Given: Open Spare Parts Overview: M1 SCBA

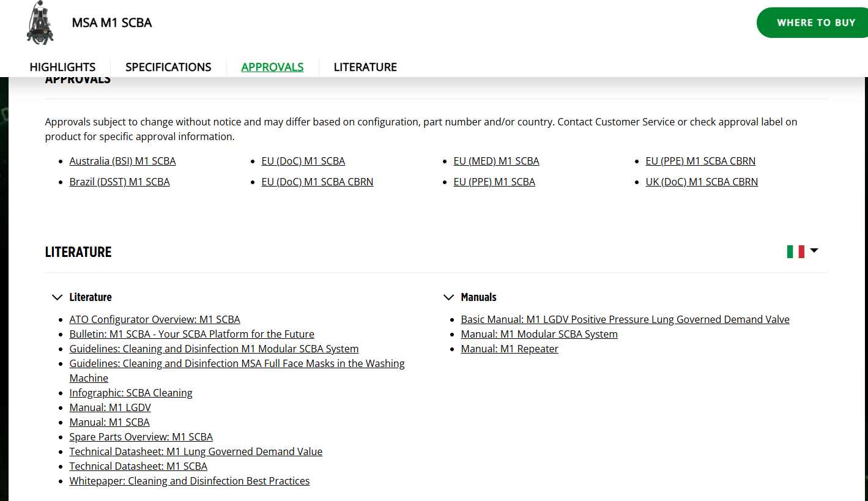Looking at the screenshot, I should pyautogui.click(x=141, y=437).
